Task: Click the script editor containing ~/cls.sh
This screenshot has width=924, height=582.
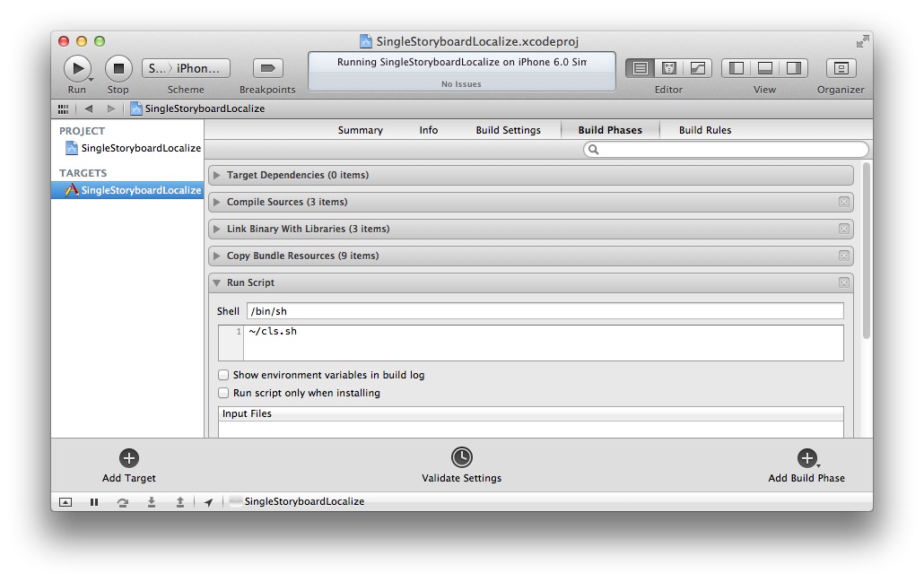Action: pyautogui.click(x=531, y=343)
